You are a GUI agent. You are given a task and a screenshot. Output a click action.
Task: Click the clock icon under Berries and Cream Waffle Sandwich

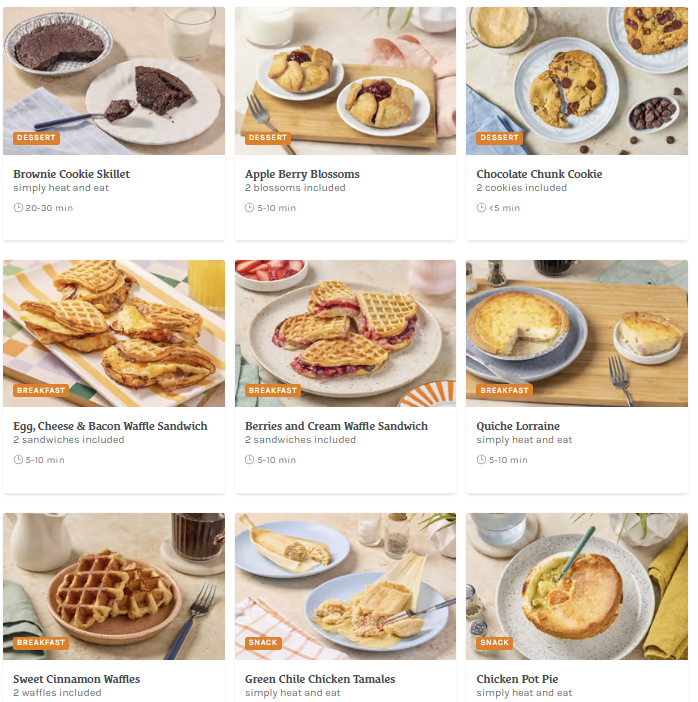[x=249, y=460]
